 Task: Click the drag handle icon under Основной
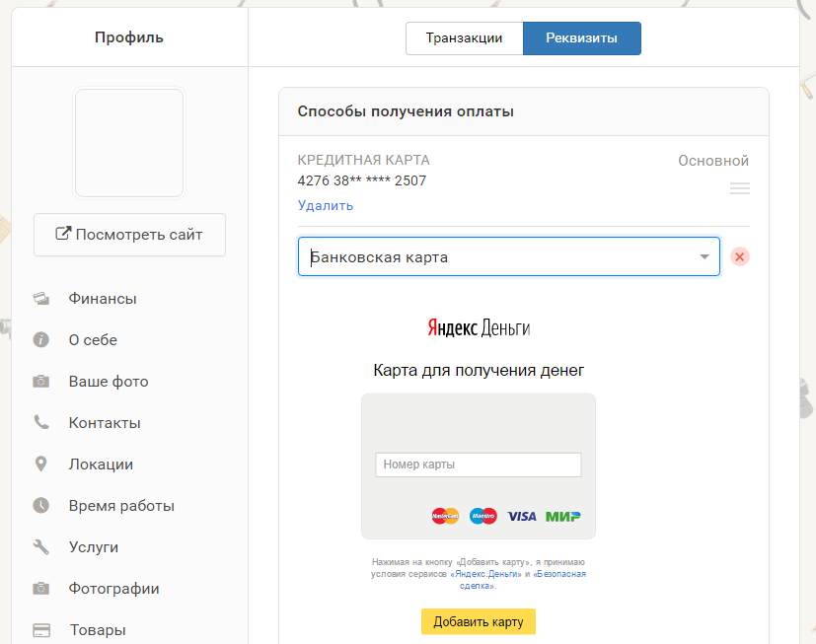coord(739,188)
